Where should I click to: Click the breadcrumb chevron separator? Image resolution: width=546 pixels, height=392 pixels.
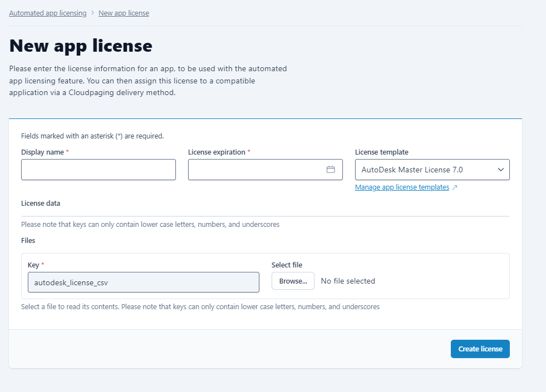(x=92, y=13)
